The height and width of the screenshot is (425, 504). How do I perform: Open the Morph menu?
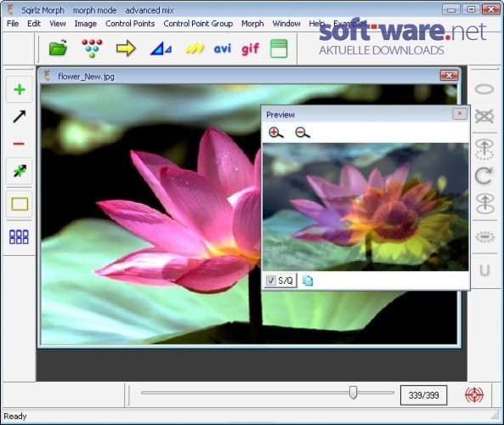252,24
